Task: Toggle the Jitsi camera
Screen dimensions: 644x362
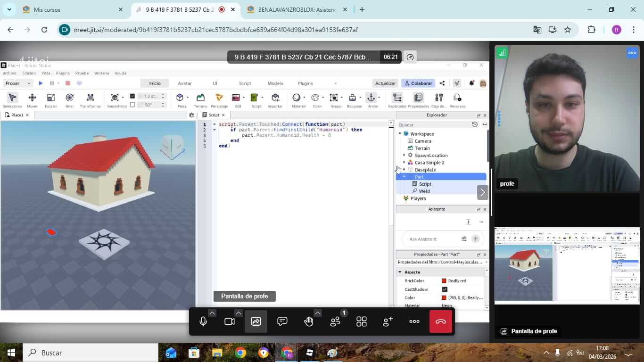Action: coord(230,321)
